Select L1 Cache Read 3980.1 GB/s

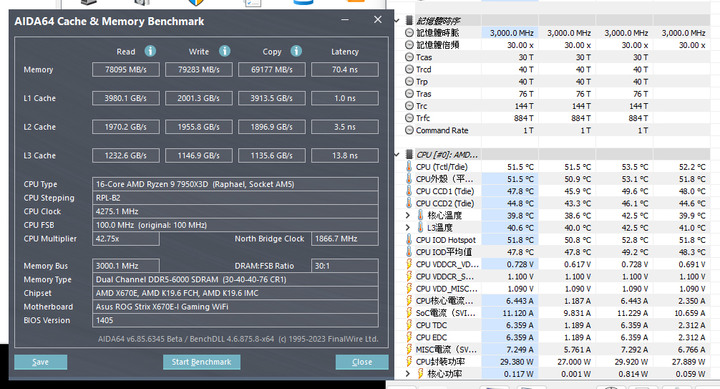pyautogui.click(x=126, y=98)
